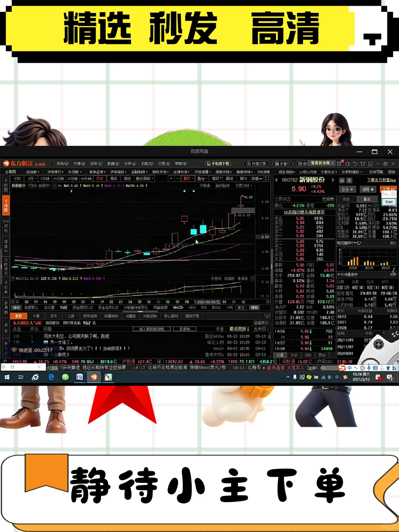Screen dimensions: 399x532
Task: Click the 发新帖 button
Action: click(x=185, y=329)
